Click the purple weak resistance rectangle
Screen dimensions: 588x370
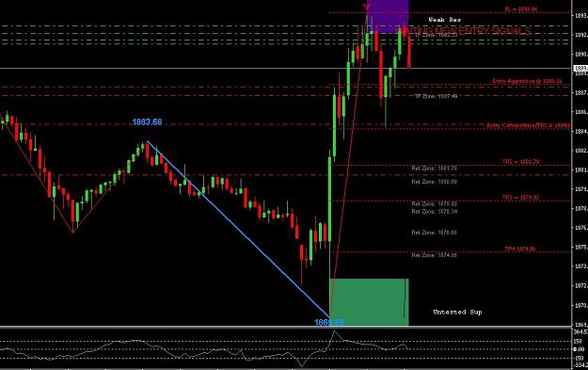coord(388,17)
